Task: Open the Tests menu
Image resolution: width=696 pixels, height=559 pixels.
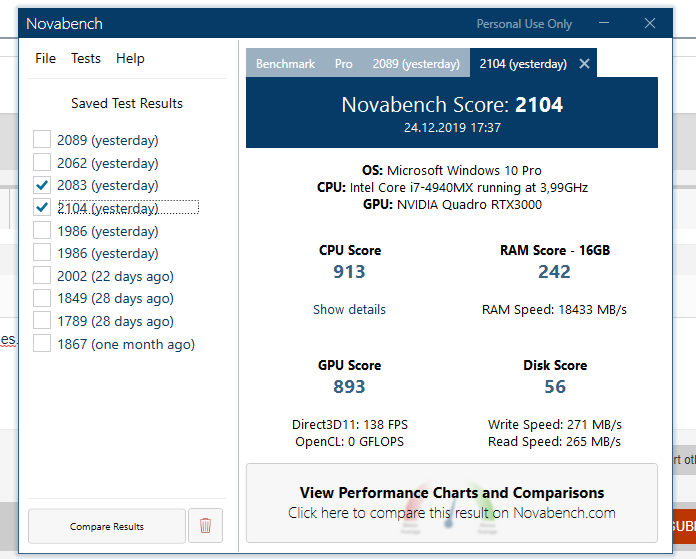Action: 86,58
